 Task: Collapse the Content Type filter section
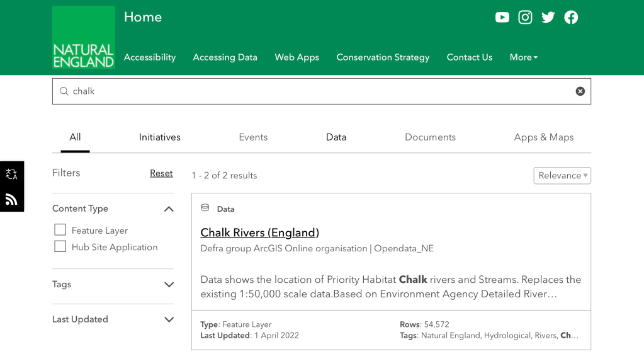point(169,209)
